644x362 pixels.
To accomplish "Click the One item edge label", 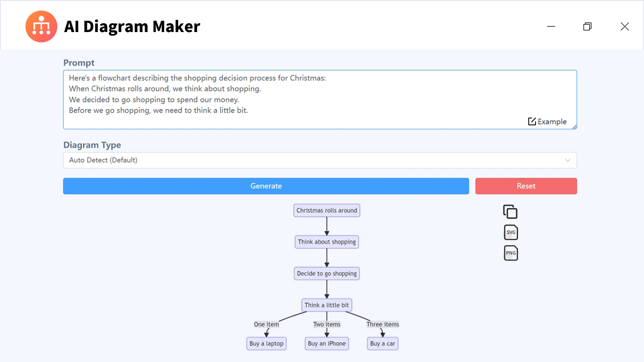I will point(266,324).
